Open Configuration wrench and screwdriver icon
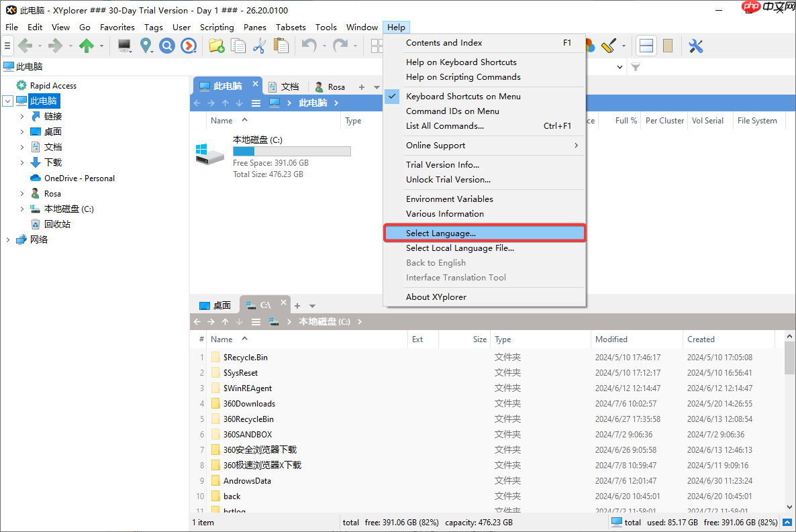 (x=695, y=46)
